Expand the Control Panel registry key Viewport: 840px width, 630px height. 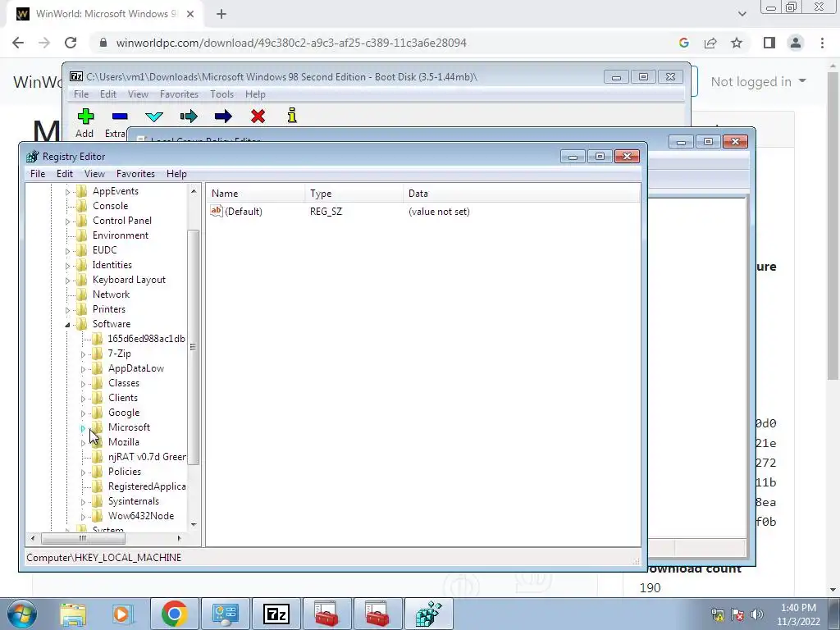pyautogui.click(x=67, y=221)
